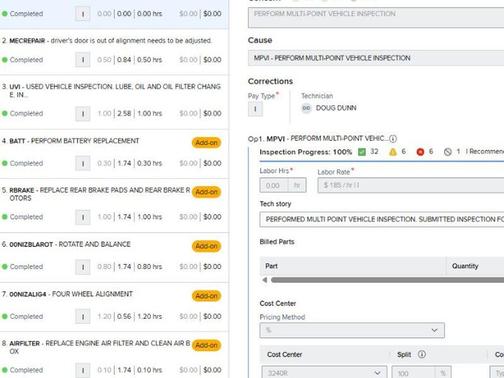Click the 0.84 hours value on MECREPAIR row
Image resolution: width=504 pixels, height=378 pixels.
(124, 60)
